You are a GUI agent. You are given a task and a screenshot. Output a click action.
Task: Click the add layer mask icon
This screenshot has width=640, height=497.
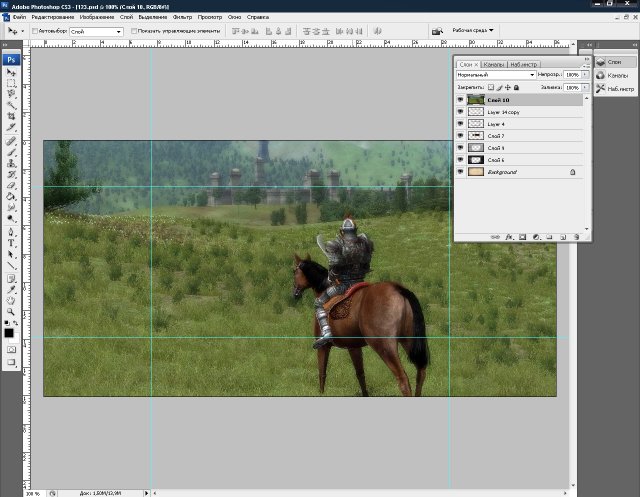pyautogui.click(x=522, y=237)
